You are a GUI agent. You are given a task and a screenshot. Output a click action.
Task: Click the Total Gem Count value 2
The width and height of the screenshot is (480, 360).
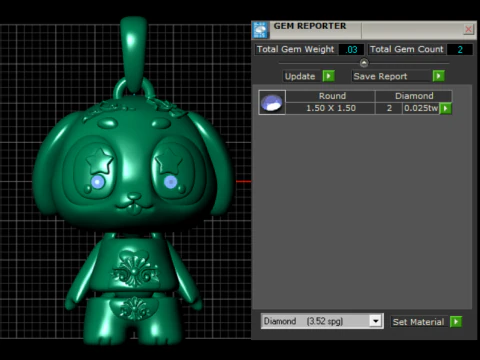click(x=460, y=49)
